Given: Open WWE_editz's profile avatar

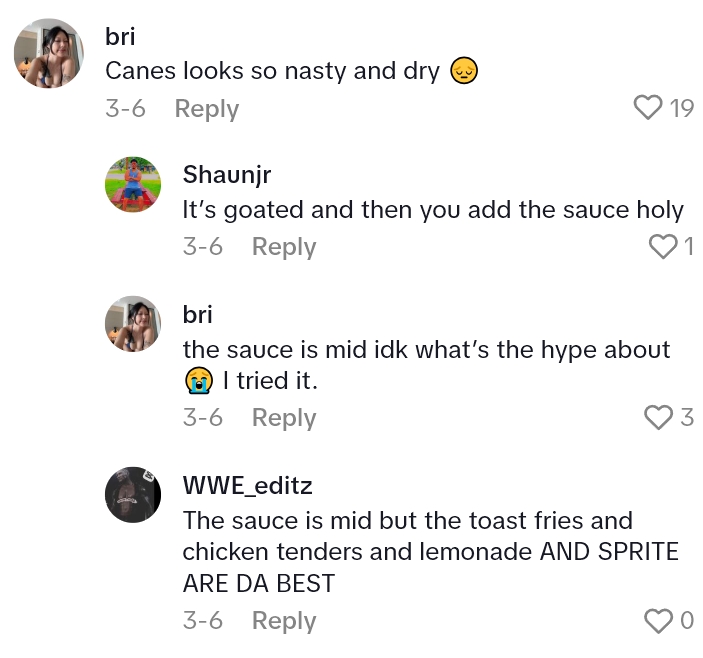Looking at the screenshot, I should (133, 494).
